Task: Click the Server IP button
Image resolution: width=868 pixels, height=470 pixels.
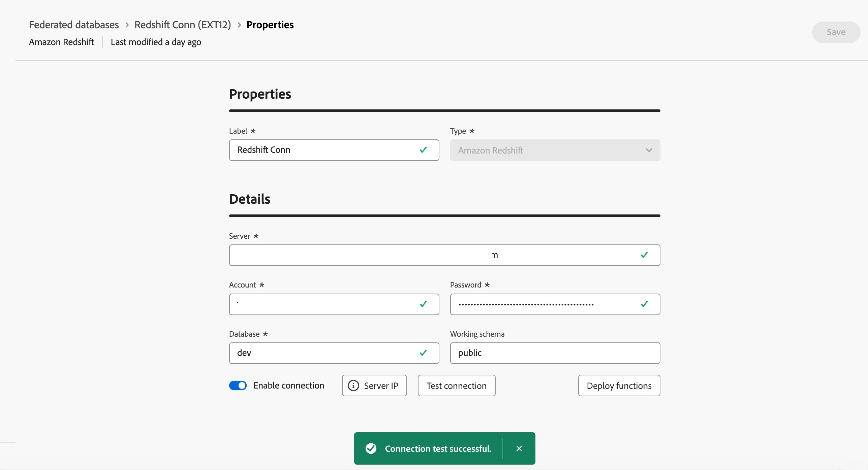Action: coord(374,385)
